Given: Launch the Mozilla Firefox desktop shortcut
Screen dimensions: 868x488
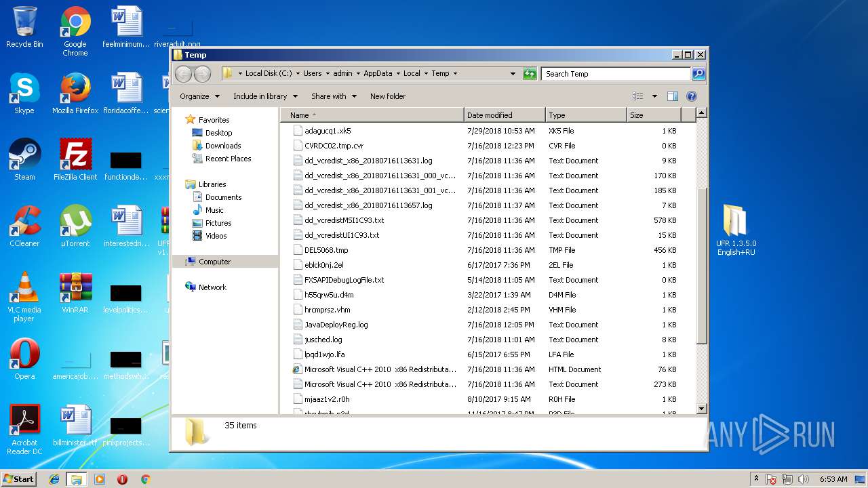Looking at the screenshot, I should (75, 94).
